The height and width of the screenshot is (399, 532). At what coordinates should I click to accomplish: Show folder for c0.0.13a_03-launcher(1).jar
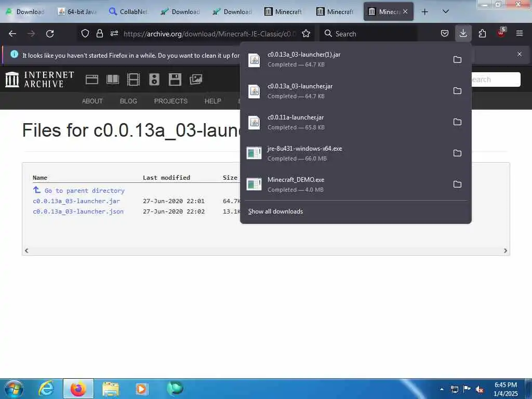tap(457, 60)
